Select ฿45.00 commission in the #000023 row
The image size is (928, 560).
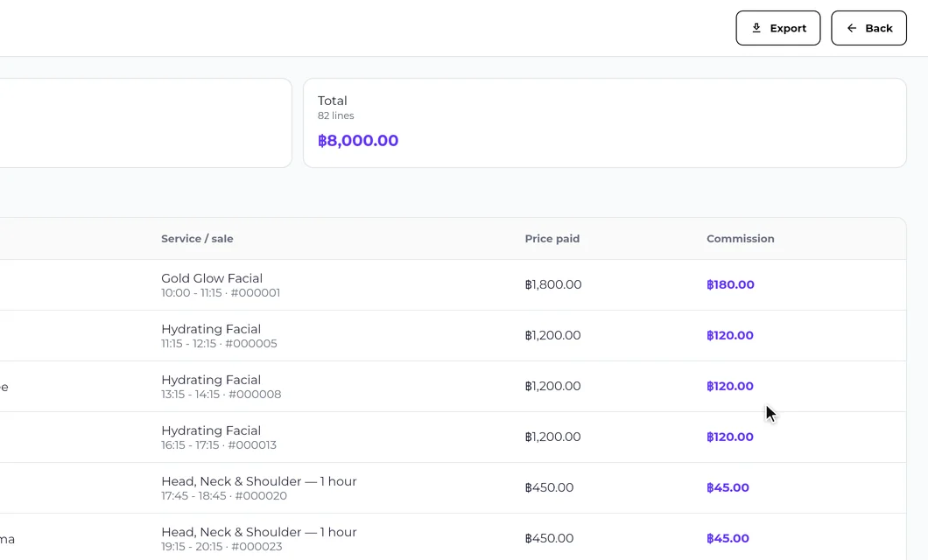(728, 539)
